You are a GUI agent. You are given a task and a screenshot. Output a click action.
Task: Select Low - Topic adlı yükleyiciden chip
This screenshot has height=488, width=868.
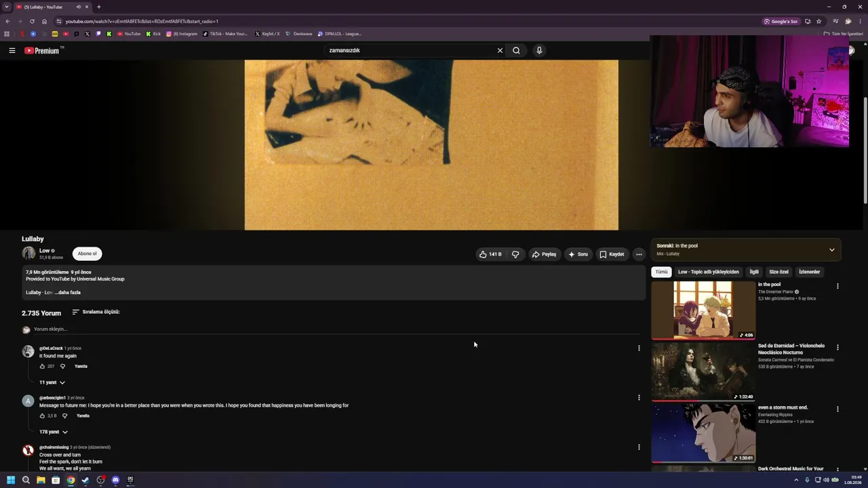click(x=709, y=272)
